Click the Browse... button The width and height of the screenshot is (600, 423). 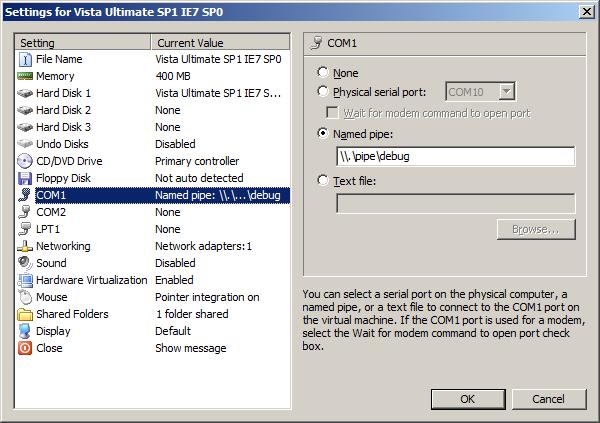536,229
